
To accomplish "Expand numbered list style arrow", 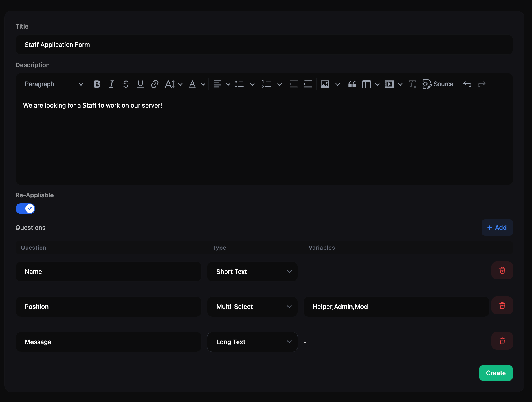I will 280,84.
